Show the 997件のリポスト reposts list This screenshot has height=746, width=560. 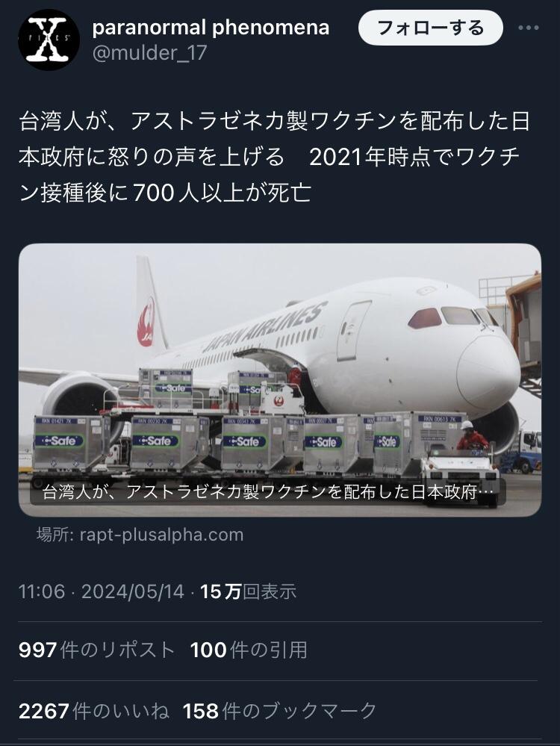click(96, 650)
